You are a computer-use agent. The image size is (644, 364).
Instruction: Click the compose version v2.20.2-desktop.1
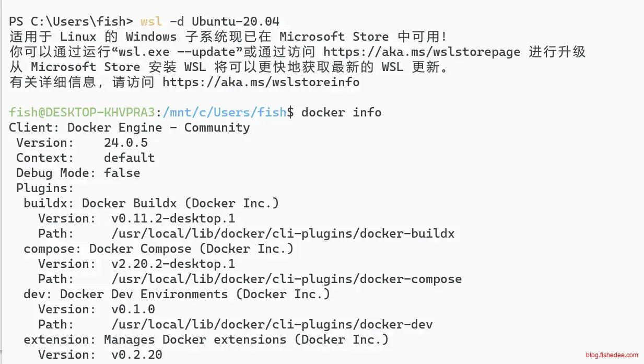click(173, 264)
